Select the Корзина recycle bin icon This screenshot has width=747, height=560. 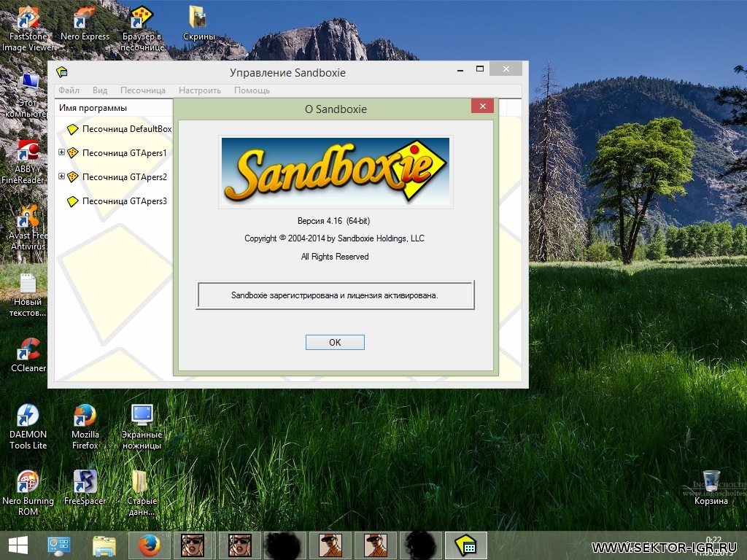(x=711, y=488)
